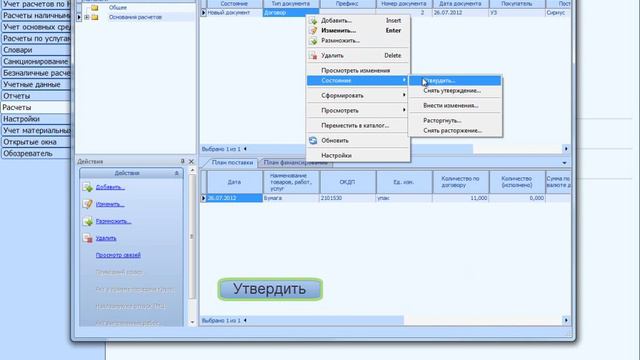Screen dimensions: 640x360
Task: Select the Договор cell in the documents grid
Action: coord(291,13)
